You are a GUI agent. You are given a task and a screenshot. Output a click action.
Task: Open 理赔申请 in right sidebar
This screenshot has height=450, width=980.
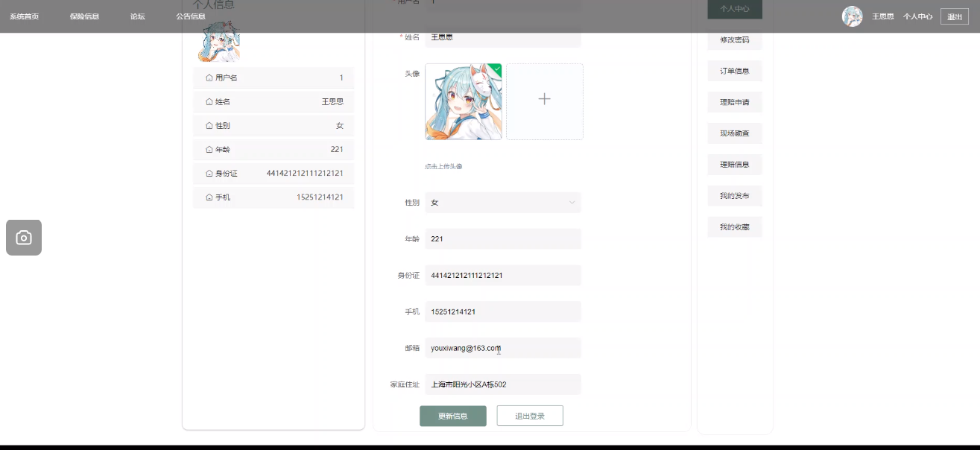click(x=735, y=102)
